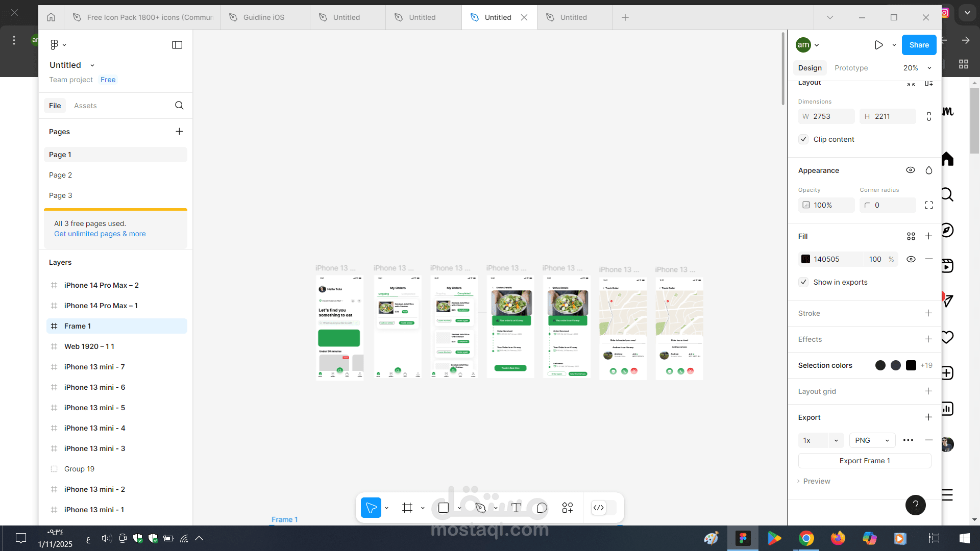980x551 pixels.
Task: Select the Text tool
Action: tap(516, 508)
